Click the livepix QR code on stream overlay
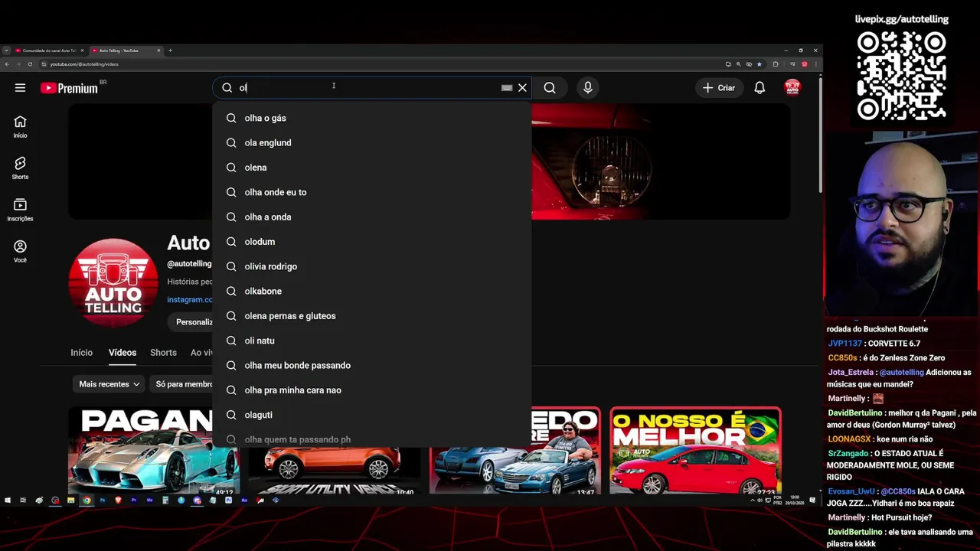Viewport: 980px width, 551px height. 901,76
